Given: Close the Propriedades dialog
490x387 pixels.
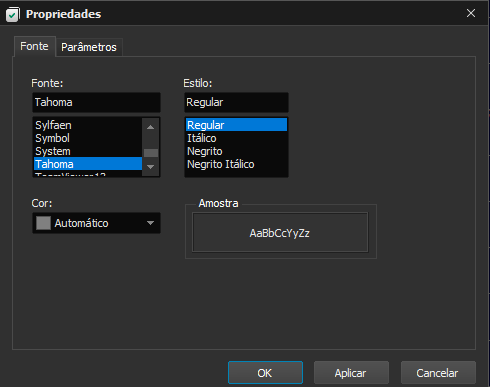Looking at the screenshot, I should pos(471,13).
